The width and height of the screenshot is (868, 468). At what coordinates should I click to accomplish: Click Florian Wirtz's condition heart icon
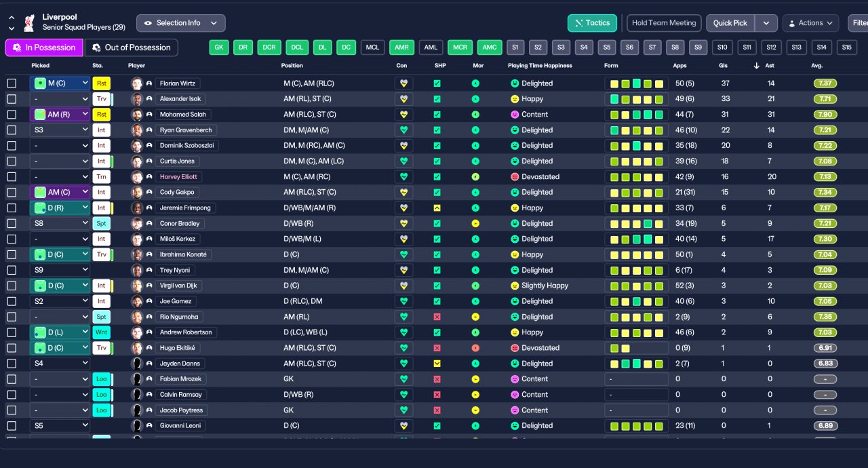click(404, 83)
